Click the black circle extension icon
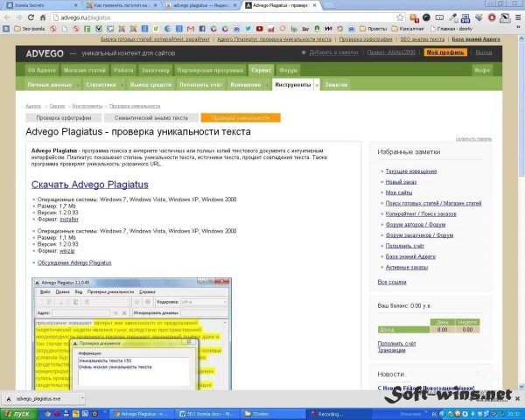 426,17
